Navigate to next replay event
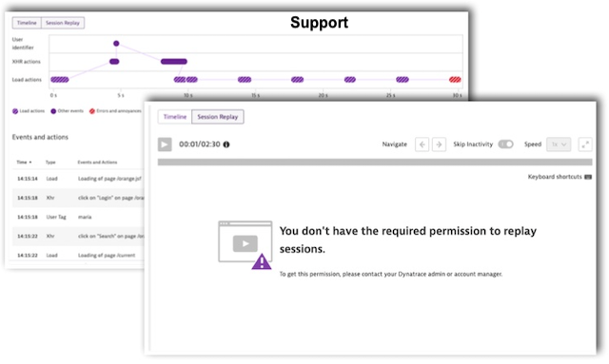 [x=439, y=144]
